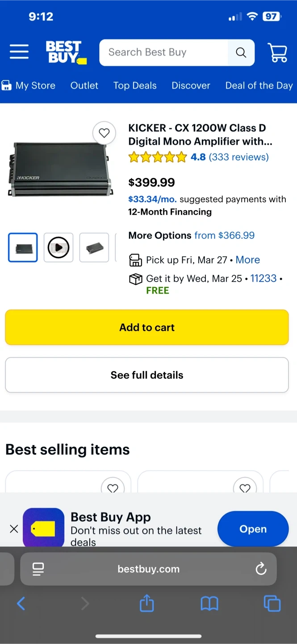Open the 333 reviews link
Screen dimensions: 297x644
click(239, 157)
